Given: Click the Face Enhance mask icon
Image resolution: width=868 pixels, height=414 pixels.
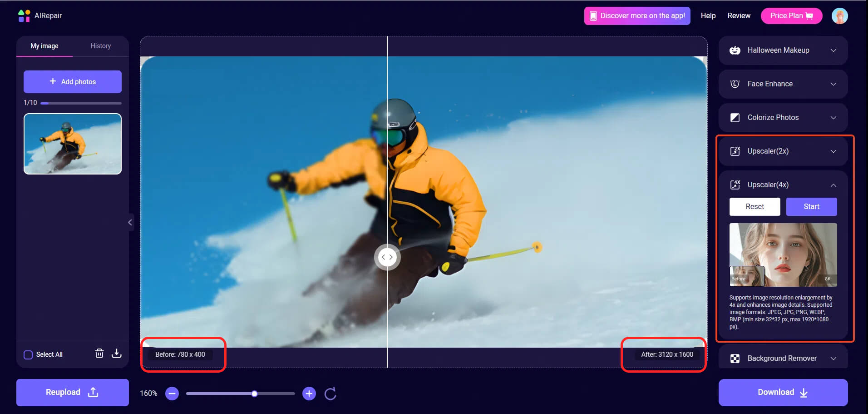Looking at the screenshot, I should click(735, 84).
